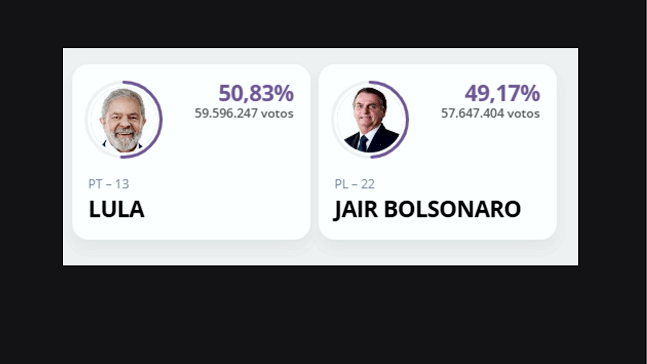Select the 50,83% percentage figure
647x364 pixels.
[x=256, y=93]
